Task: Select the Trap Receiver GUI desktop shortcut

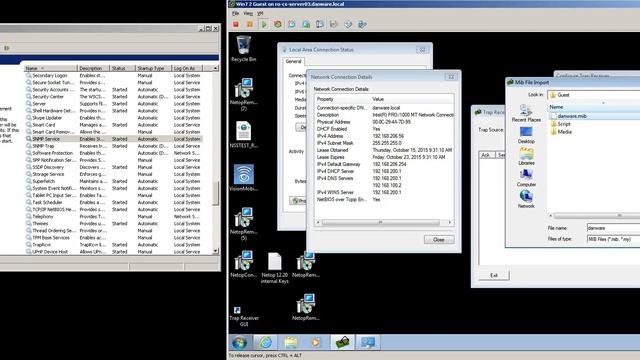Action: coord(244,316)
